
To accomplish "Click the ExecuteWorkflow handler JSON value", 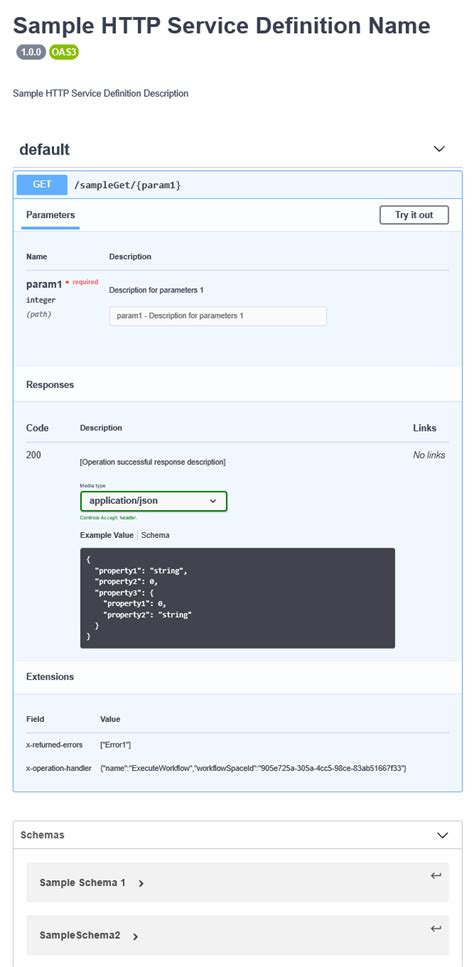I will click(x=253, y=768).
